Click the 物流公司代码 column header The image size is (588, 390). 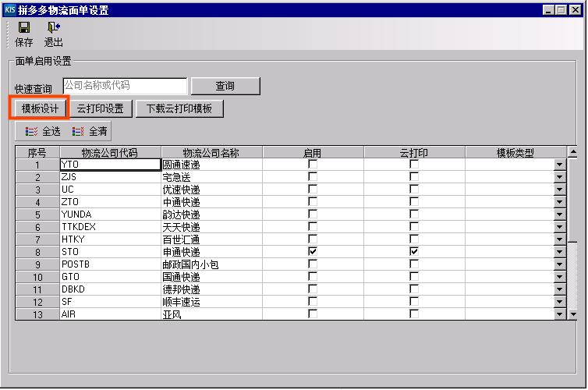(x=110, y=153)
